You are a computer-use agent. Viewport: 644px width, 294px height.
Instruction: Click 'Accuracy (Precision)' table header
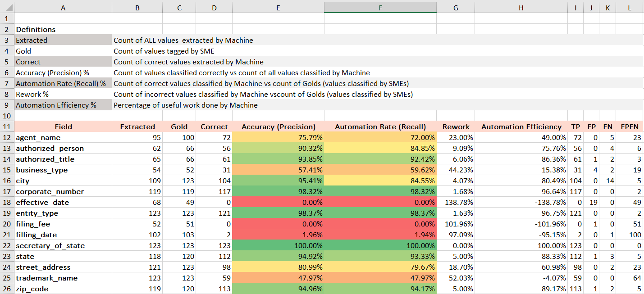click(278, 127)
